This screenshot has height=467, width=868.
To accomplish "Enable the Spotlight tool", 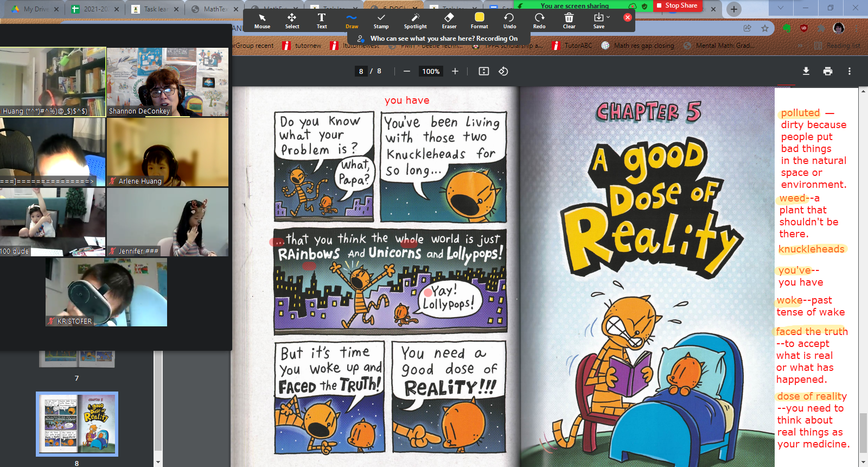I will tap(416, 21).
